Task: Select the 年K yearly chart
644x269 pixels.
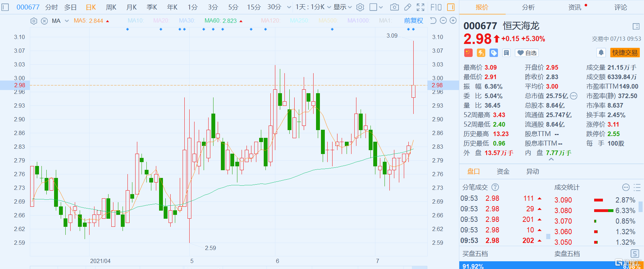Action: (x=172, y=7)
